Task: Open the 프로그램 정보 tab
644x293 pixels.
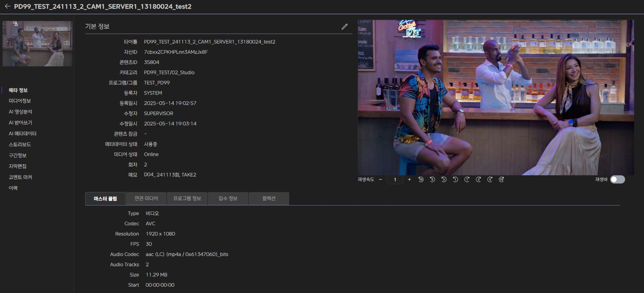Action: [187, 199]
